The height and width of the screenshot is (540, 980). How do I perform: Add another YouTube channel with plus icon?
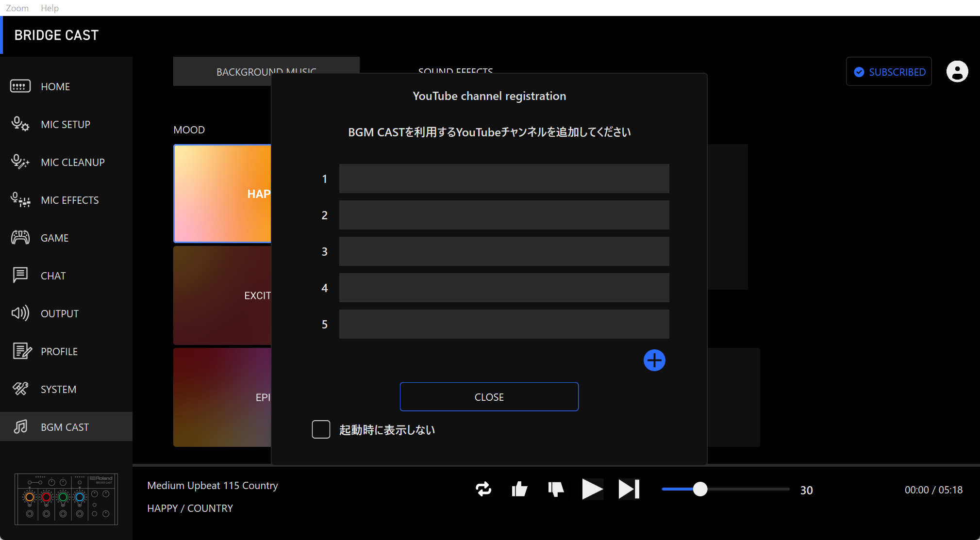pos(654,360)
